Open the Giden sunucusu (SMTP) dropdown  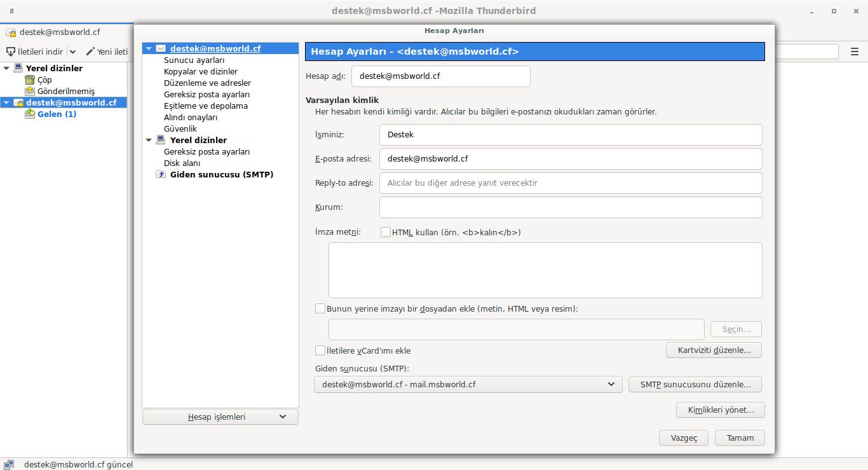coord(468,384)
